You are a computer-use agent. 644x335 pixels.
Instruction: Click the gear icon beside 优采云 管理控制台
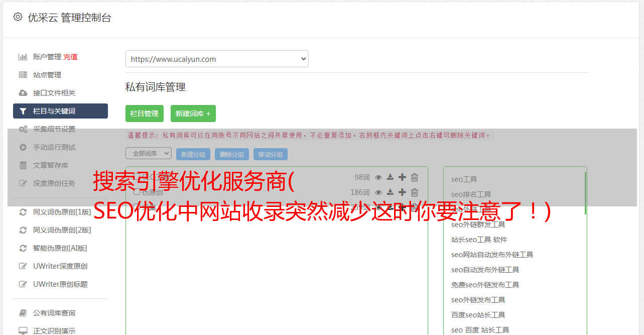18,17
